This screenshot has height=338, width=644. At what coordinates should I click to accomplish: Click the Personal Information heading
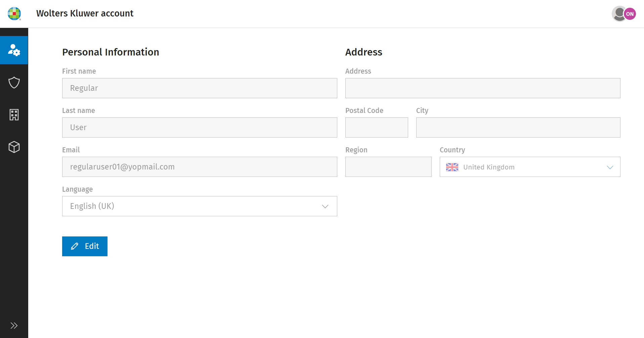pos(111,52)
